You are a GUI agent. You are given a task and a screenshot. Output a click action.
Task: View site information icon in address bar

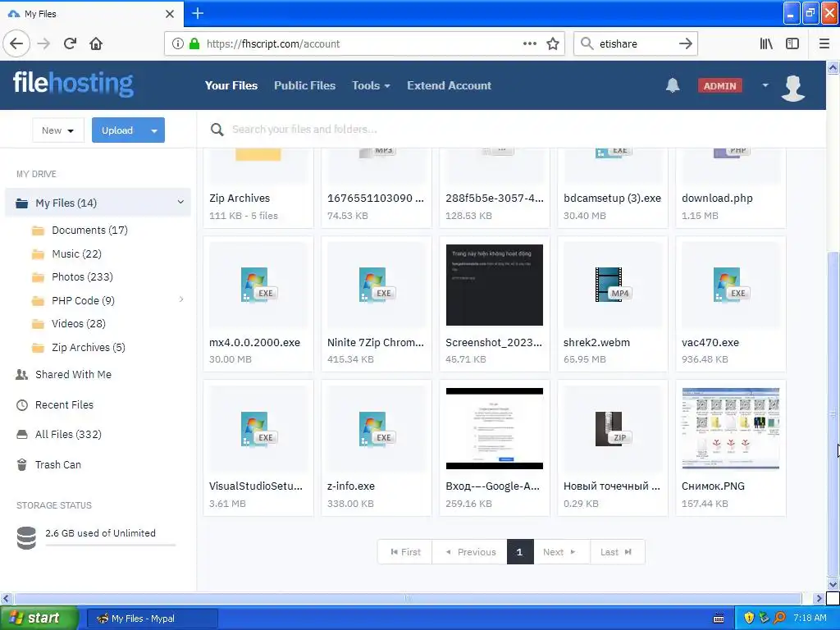(x=177, y=43)
